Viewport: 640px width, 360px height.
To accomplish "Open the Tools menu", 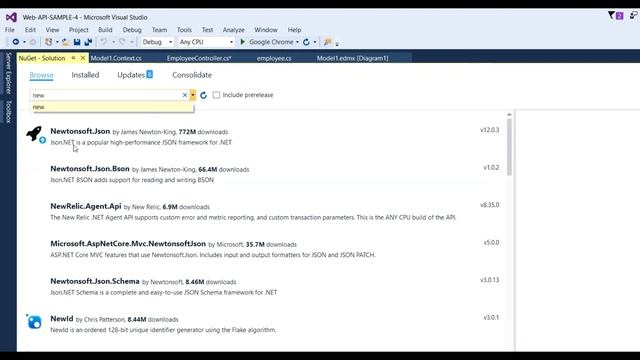I will [x=184, y=30].
